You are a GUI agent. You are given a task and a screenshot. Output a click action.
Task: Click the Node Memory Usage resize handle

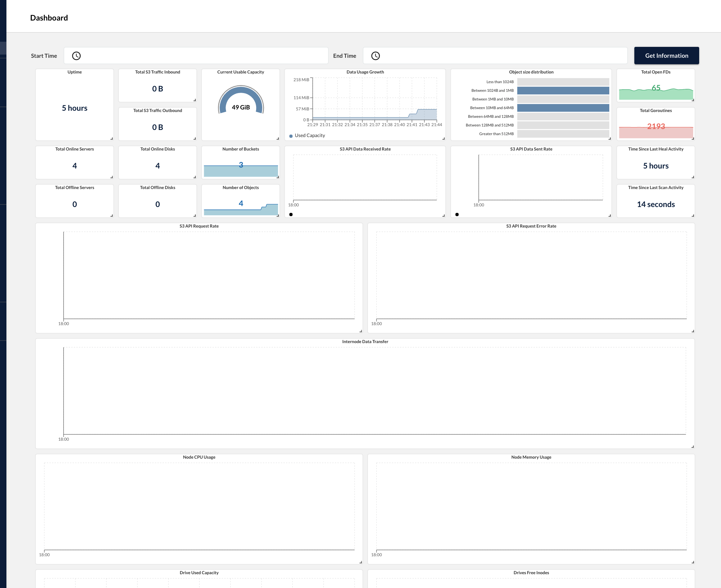(692, 562)
